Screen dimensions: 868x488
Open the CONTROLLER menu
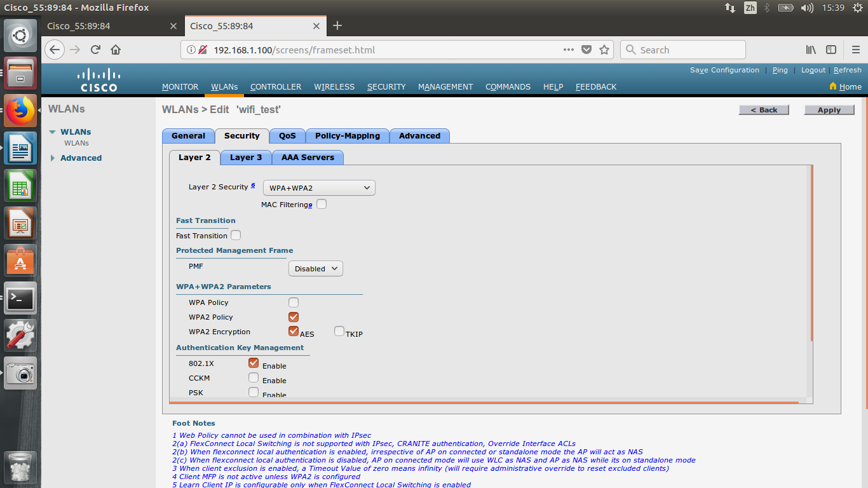pyautogui.click(x=276, y=87)
